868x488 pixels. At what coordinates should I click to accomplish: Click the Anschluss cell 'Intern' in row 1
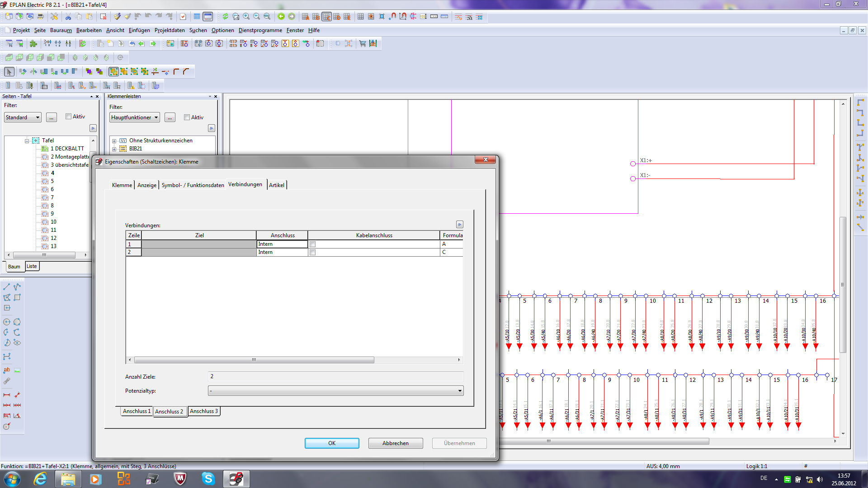point(282,244)
